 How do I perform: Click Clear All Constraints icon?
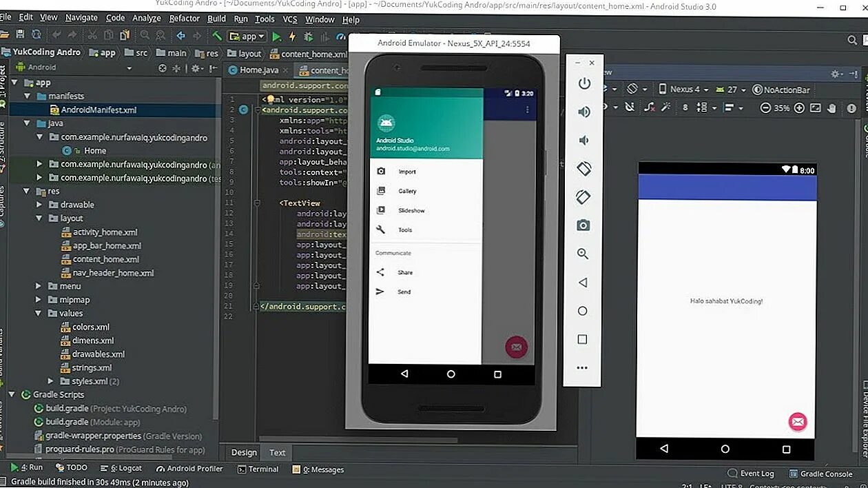click(x=649, y=108)
